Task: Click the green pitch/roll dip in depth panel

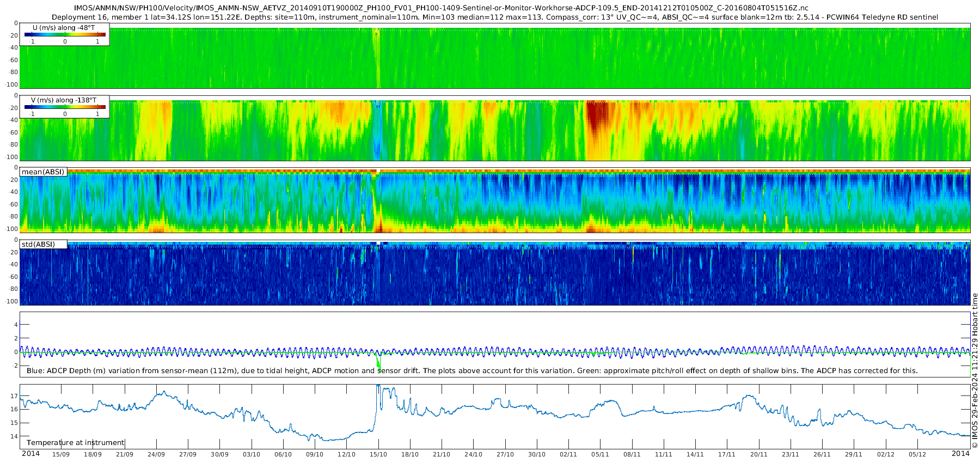Action: pos(379,361)
